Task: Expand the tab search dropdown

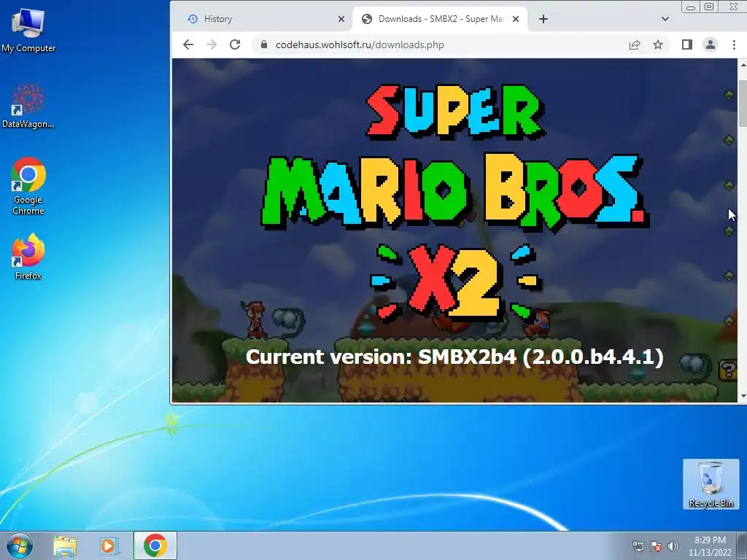Action: pos(665,19)
